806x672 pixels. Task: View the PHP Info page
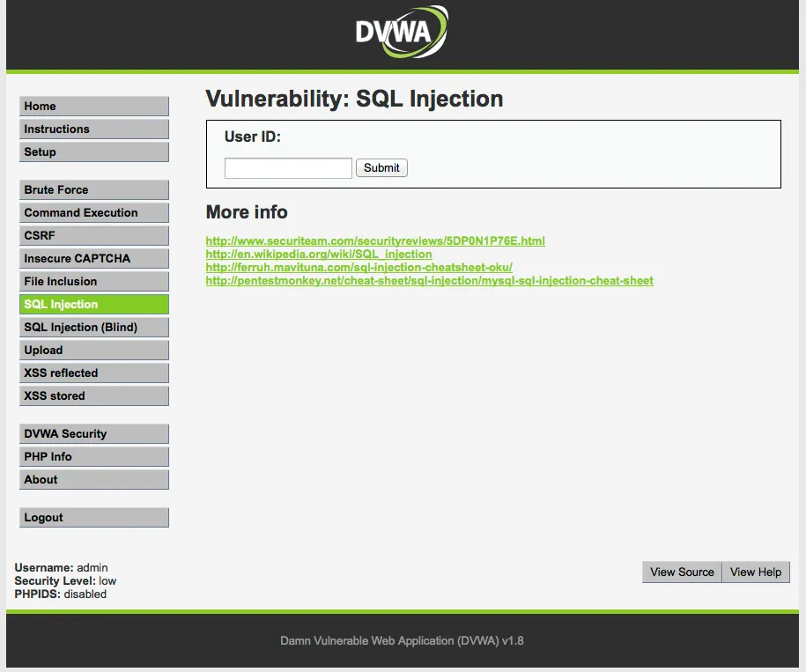click(93, 456)
